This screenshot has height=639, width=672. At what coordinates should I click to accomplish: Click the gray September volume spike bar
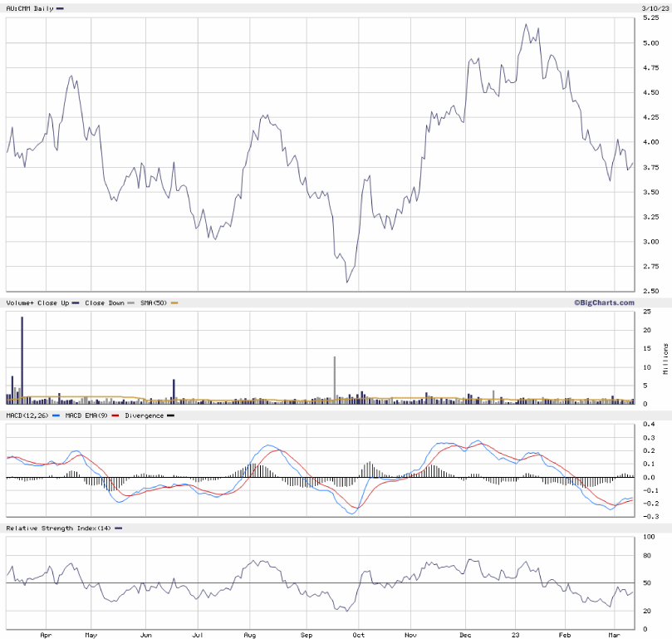tap(335, 380)
